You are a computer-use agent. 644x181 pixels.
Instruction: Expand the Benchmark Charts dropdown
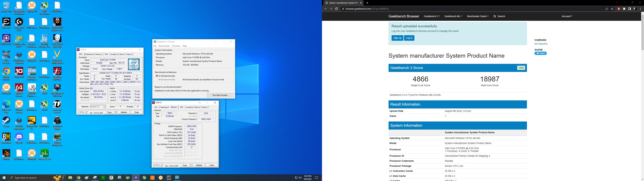(477, 16)
